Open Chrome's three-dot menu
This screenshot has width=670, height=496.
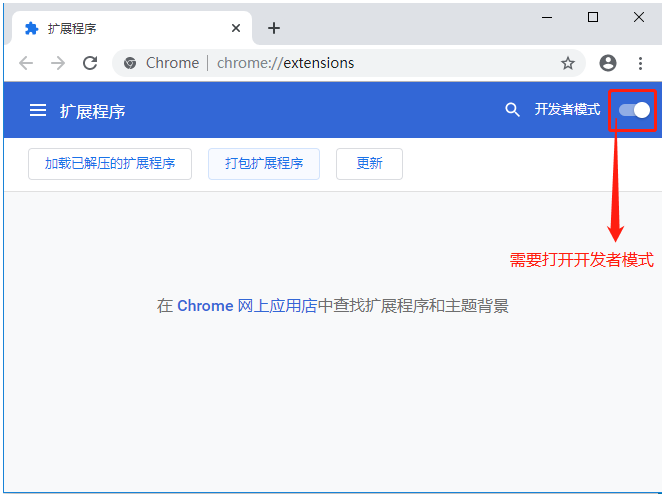pyautogui.click(x=640, y=63)
